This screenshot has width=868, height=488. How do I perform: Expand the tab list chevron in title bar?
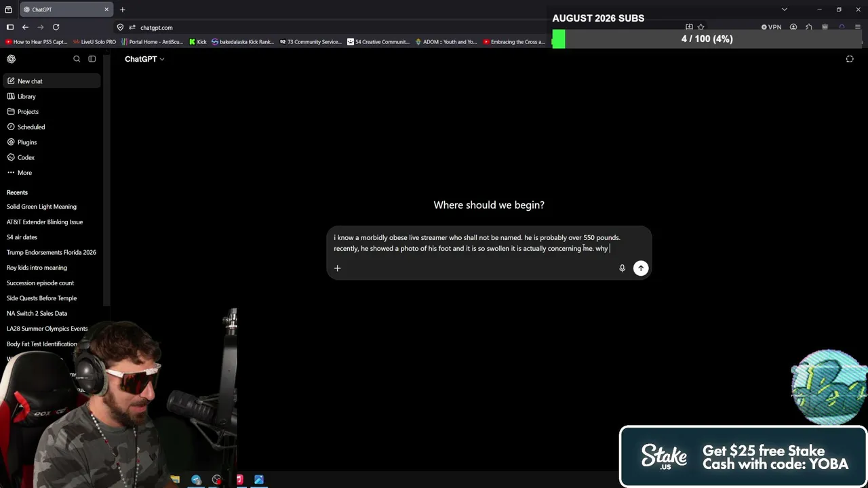click(x=785, y=9)
